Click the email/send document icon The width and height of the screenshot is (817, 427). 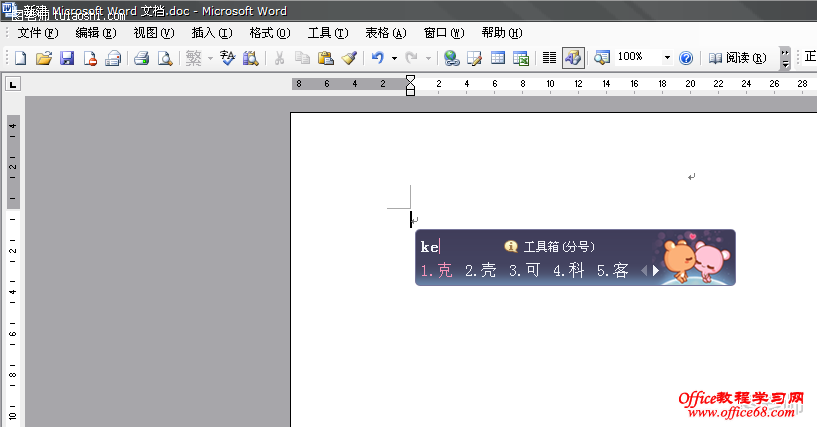click(113, 58)
